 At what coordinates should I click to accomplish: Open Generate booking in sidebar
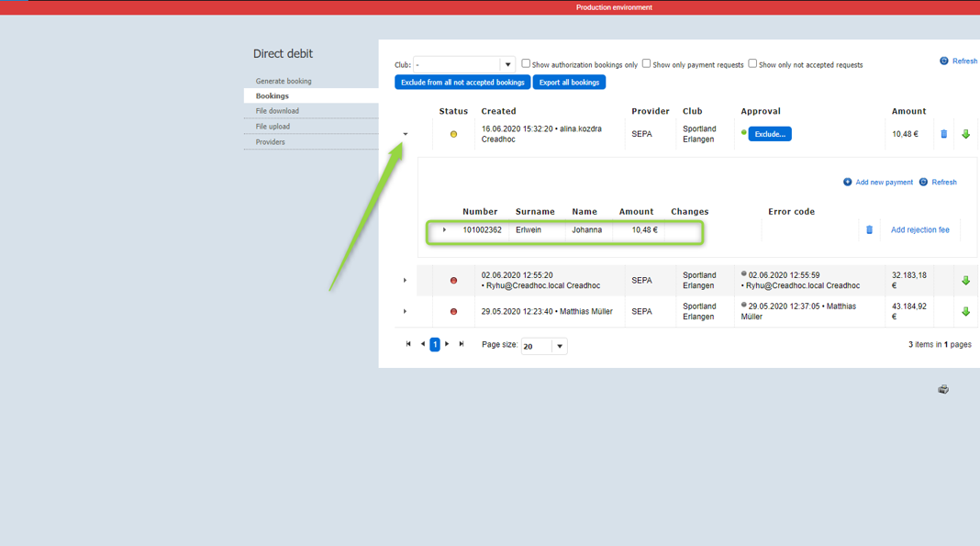[284, 81]
